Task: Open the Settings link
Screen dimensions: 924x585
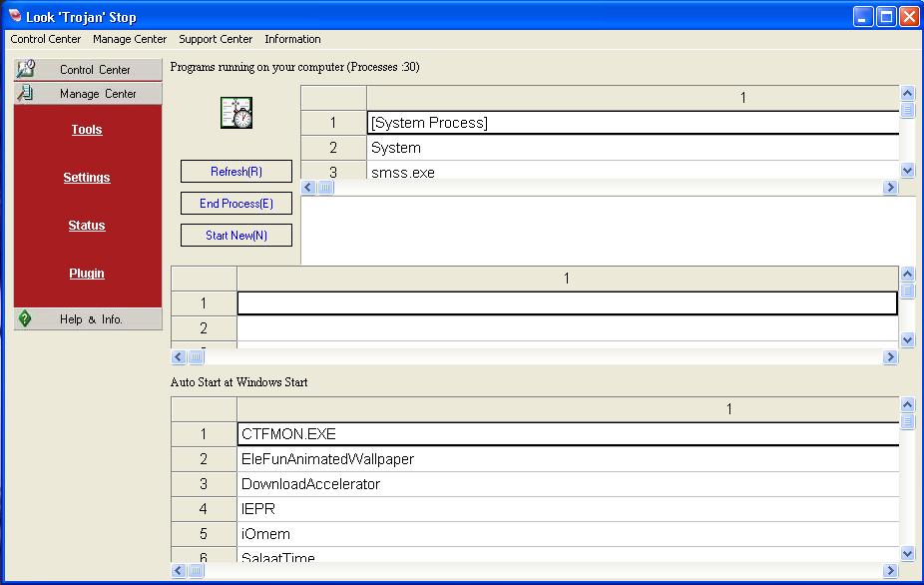Action: pos(87,177)
